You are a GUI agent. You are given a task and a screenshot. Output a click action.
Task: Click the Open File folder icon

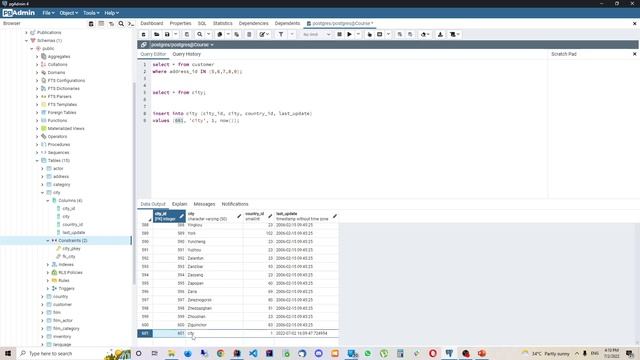pyautogui.click(x=156, y=35)
